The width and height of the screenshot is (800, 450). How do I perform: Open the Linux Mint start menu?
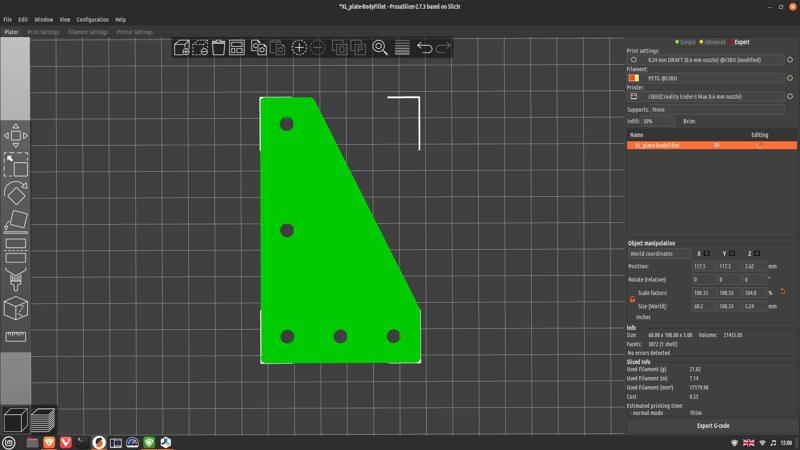[x=9, y=442]
